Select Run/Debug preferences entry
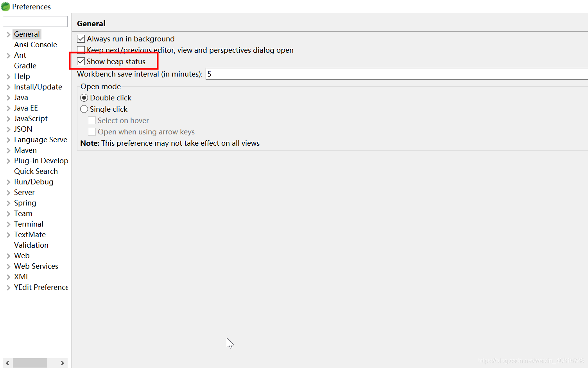Screen dimensions: 588x368 coord(34,182)
